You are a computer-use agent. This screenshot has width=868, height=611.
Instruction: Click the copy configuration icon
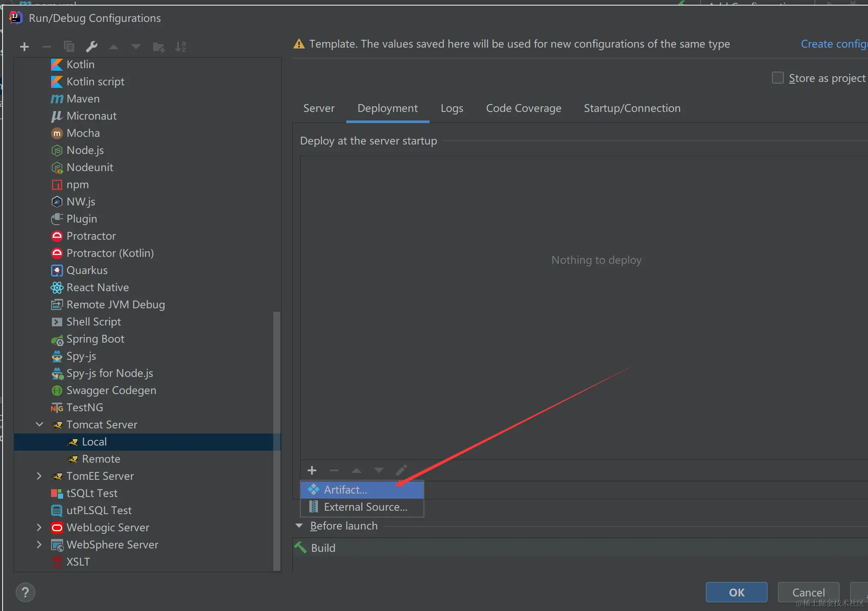[69, 47]
